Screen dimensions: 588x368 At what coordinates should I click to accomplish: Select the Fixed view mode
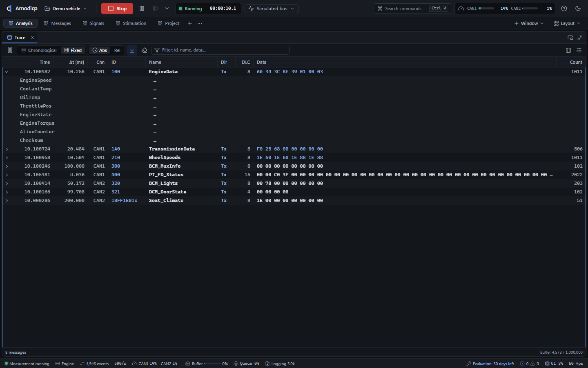point(73,50)
